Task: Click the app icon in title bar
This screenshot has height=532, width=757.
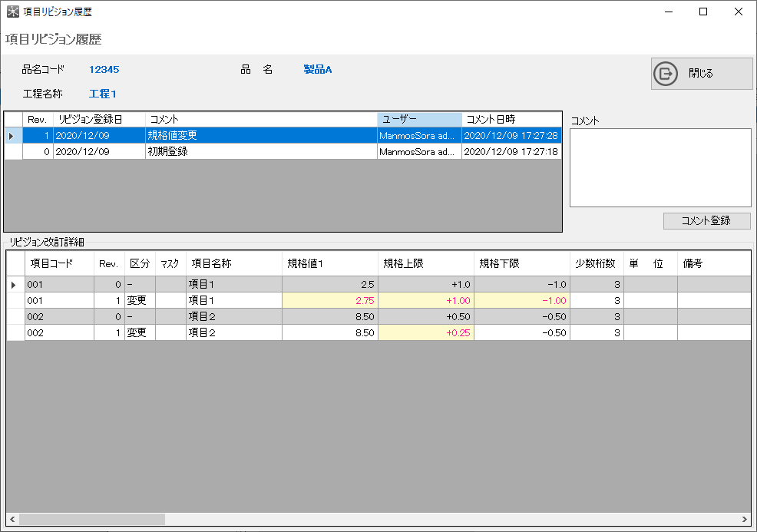Action: click(x=12, y=12)
